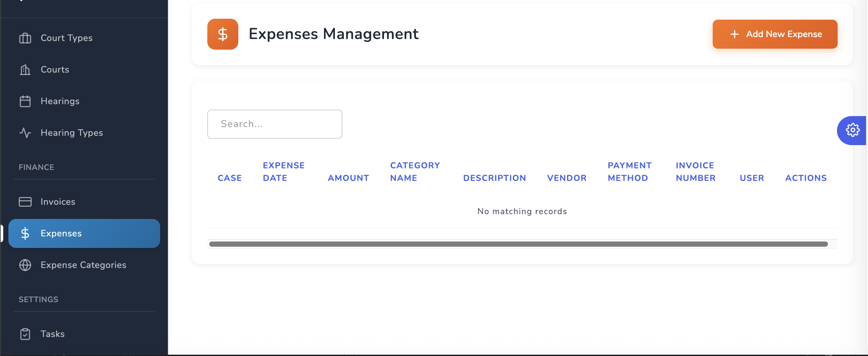The width and height of the screenshot is (868, 356).
Task: Sort table by AMOUNT column
Action: pyautogui.click(x=348, y=178)
